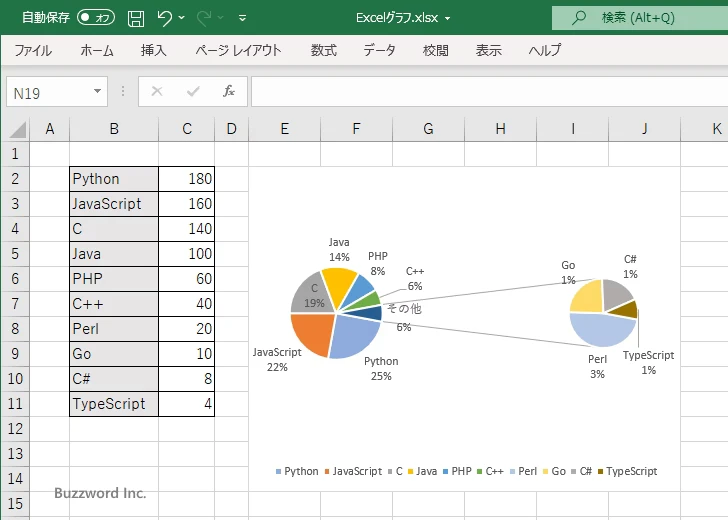Click the Undo arrow icon
The image size is (728, 520).
point(164,18)
